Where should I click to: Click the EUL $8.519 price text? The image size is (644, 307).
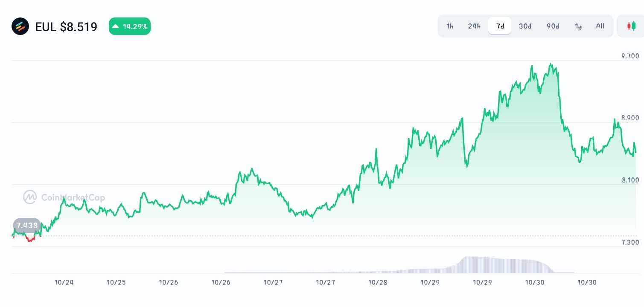pos(66,27)
